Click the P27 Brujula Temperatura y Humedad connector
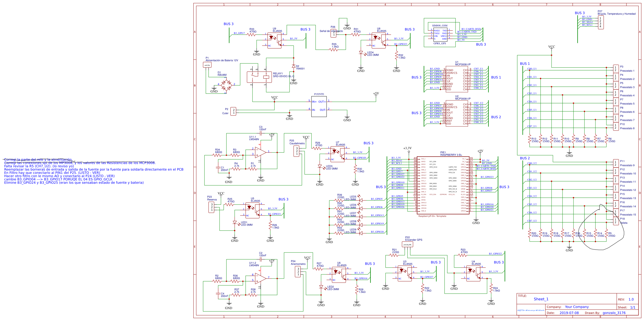The width and height of the screenshot is (644, 321). coord(600,22)
